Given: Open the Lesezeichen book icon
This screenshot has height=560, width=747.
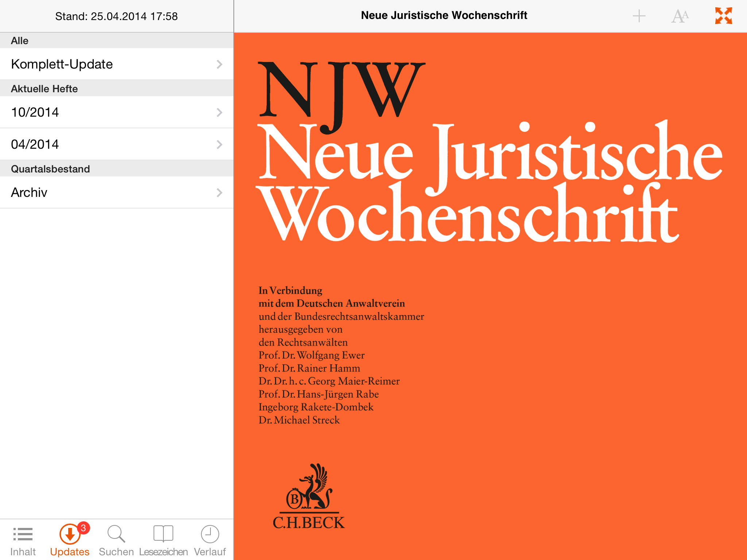Looking at the screenshot, I should (163, 534).
